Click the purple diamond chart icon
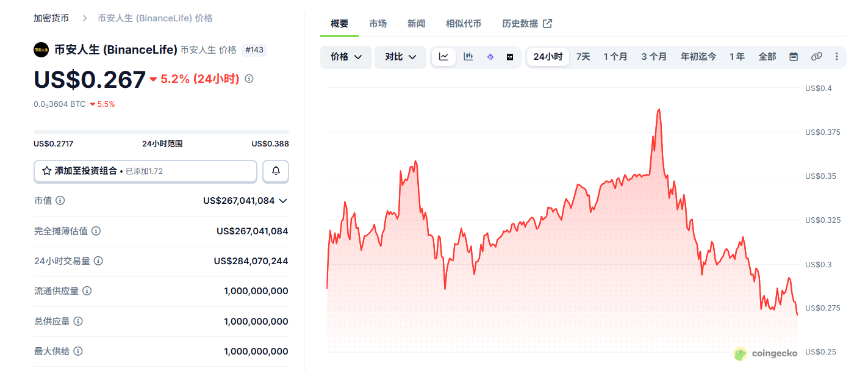The width and height of the screenshot is (868, 371). 490,57
